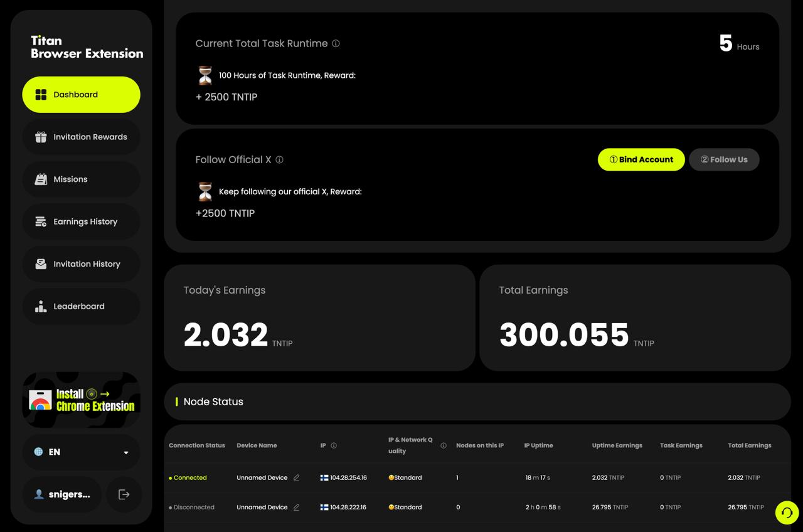Click the Standard emoji in Disconnected row
The width and height of the screenshot is (803, 532).
[391, 508]
